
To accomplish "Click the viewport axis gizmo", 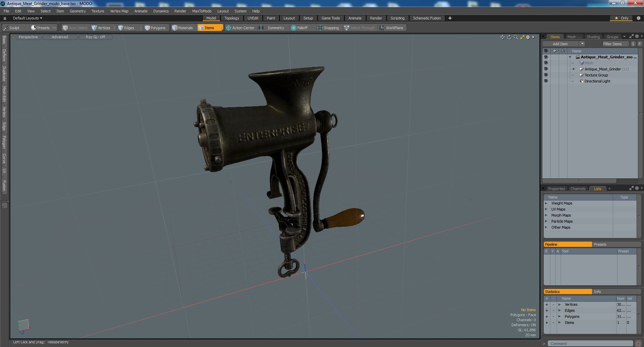I will tap(23, 326).
